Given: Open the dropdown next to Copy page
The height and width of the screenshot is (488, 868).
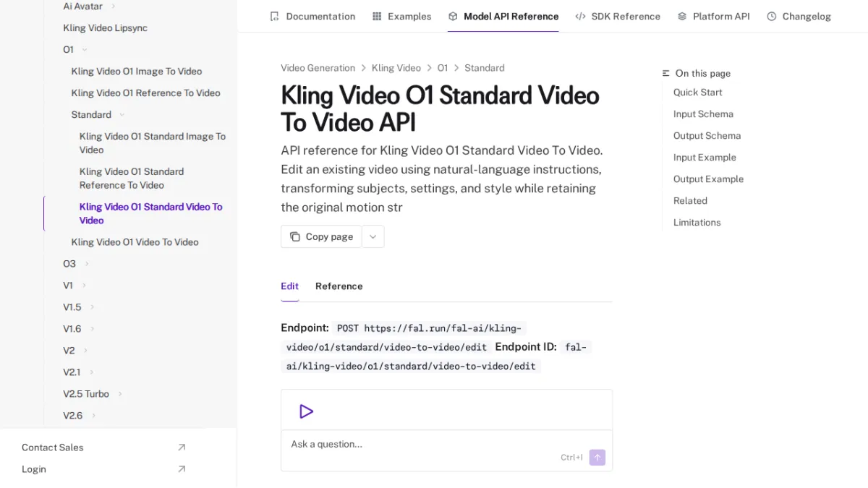Looking at the screenshot, I should [373, 236].
